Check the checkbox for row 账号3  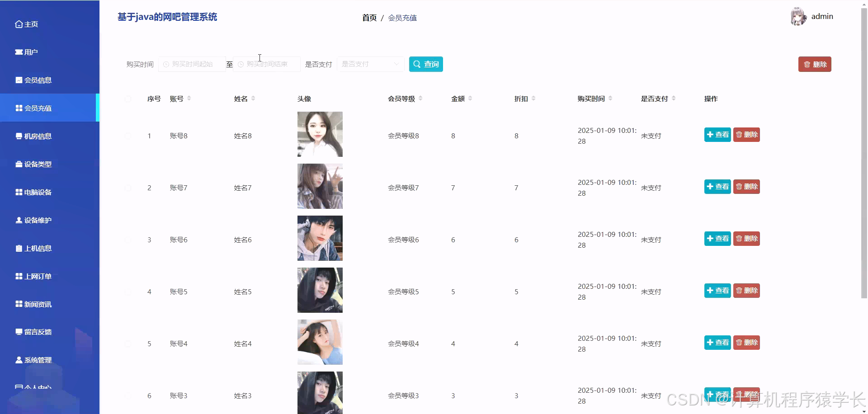tap(128, 396)
